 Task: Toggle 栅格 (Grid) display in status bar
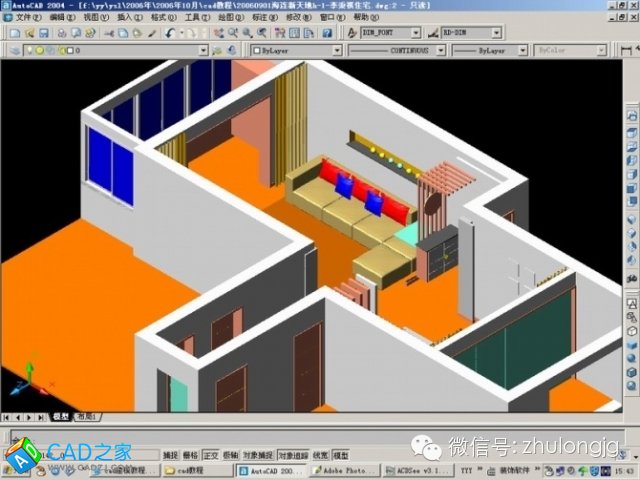190,454
